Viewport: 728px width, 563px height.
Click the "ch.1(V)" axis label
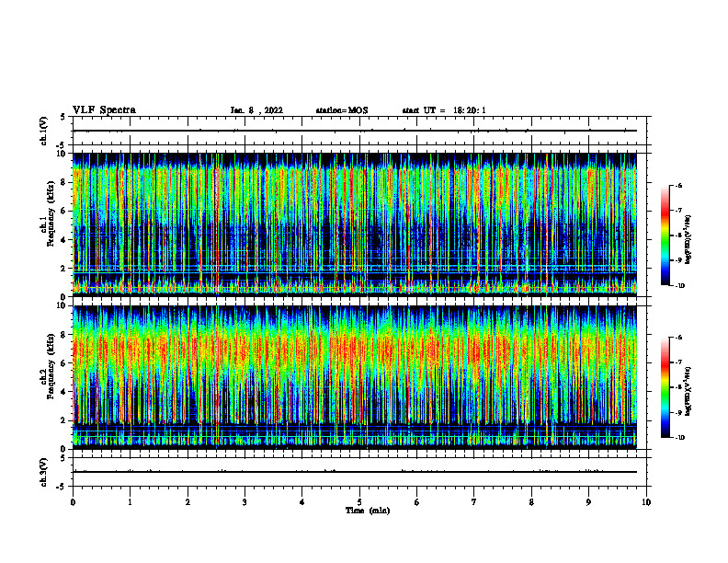pyautogui.click(x=44, y=131)
